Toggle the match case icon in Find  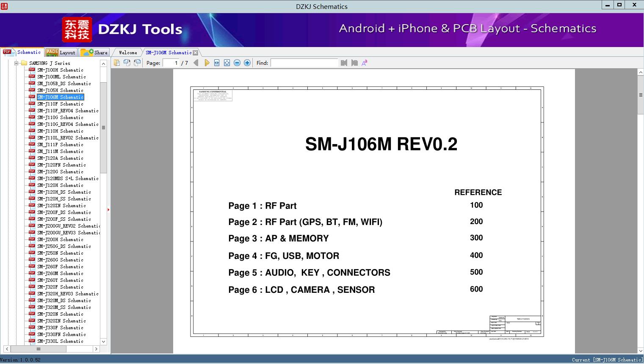coord(365,63)
